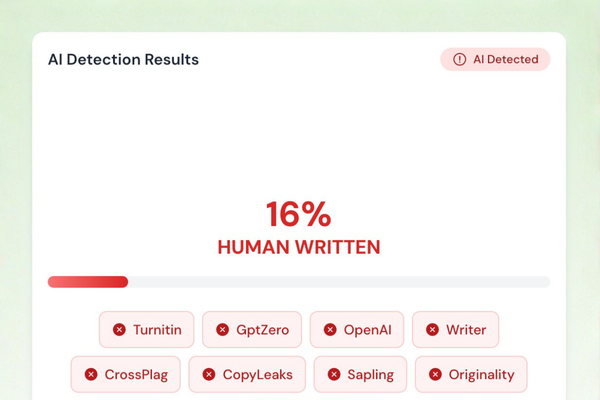This screenshot has height=400, width=600.
Task: Click the red X icon beside CopyLeaks
Action: click(209, 375)
